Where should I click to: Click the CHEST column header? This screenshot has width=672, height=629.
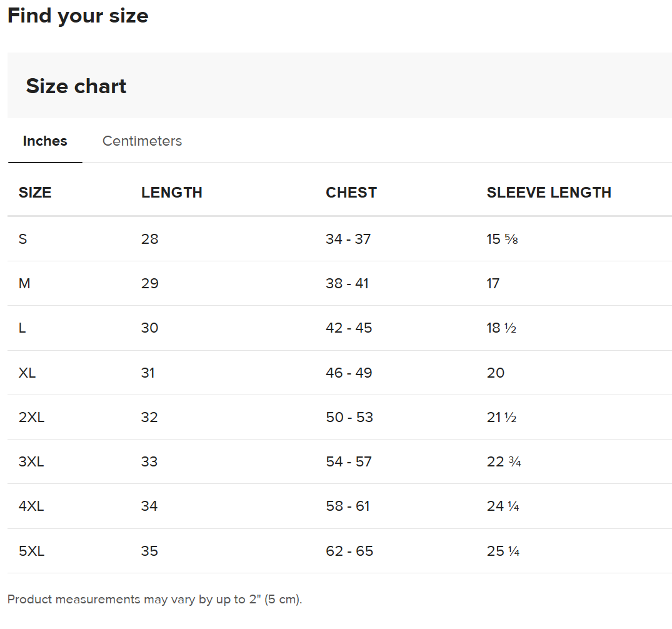tap(351, 193)
